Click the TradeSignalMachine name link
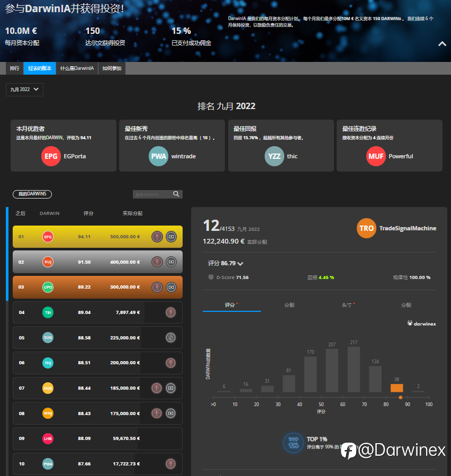The height and width of the screenshot is (476, 451). click(408, 228)
